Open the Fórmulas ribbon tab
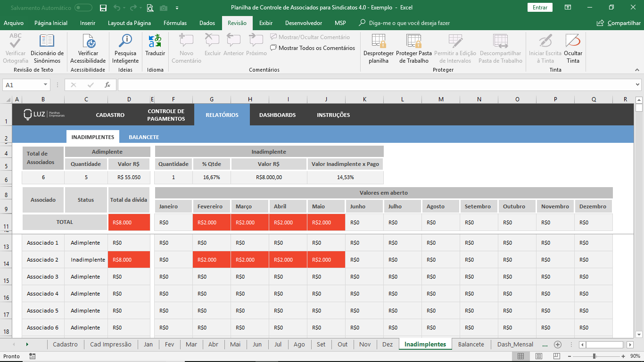This screenshot has height=362, width=644. pyautogui.click(x=175, y=23)
